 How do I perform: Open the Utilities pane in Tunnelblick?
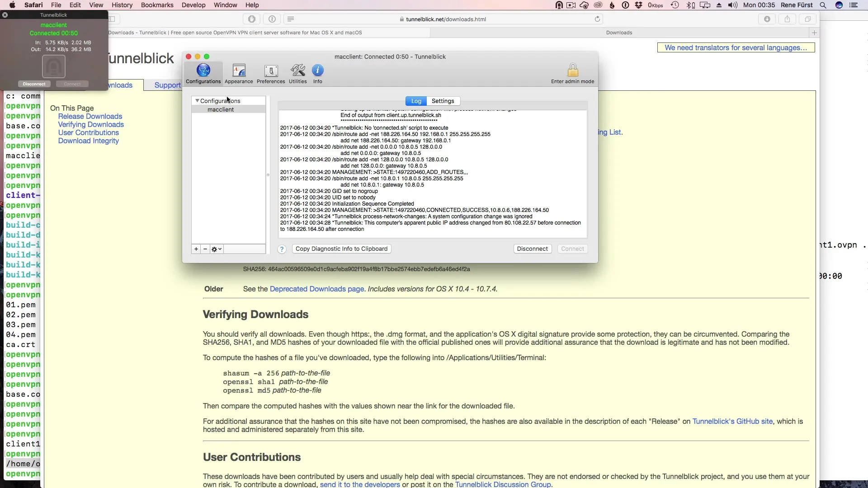(297, 74)
